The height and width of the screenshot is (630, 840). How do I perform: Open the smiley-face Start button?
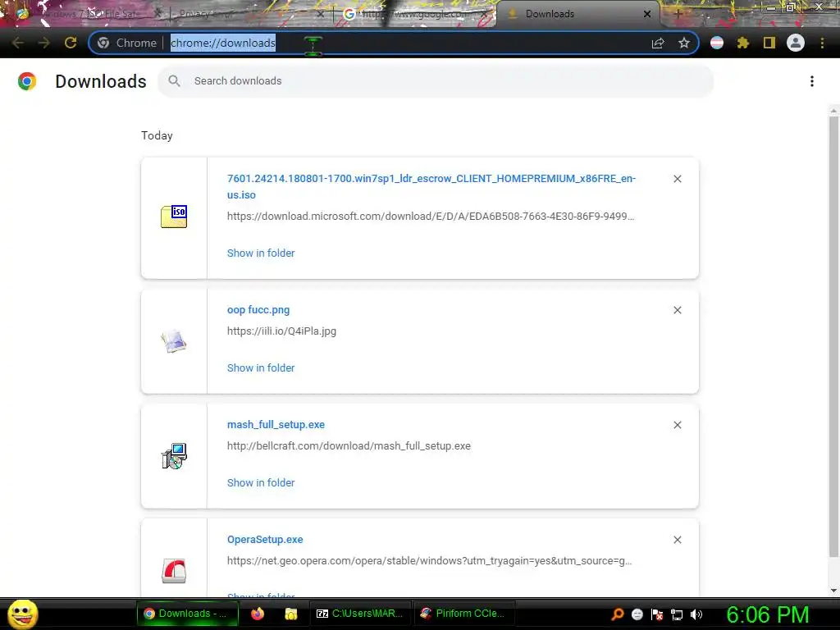23,614
